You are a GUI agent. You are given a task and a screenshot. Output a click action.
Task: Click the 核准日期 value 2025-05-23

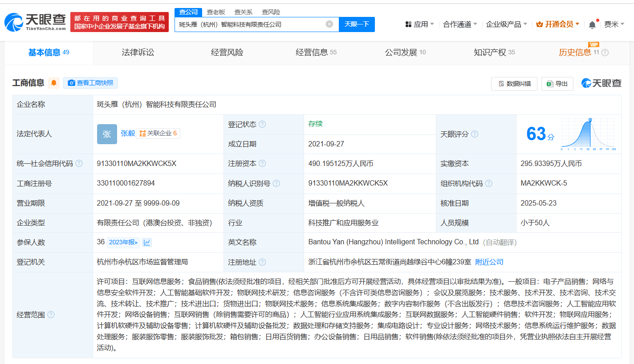point(539,203)
